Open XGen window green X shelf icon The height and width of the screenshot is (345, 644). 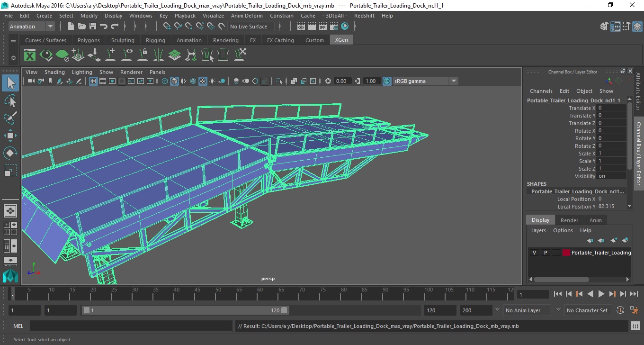tap(30, 55)
